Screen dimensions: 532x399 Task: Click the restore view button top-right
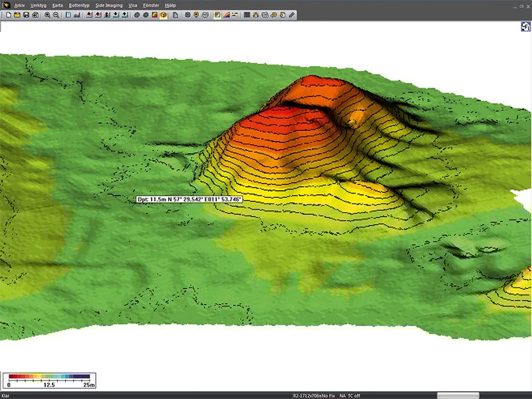pyautogui.click(x=525, y=27)
